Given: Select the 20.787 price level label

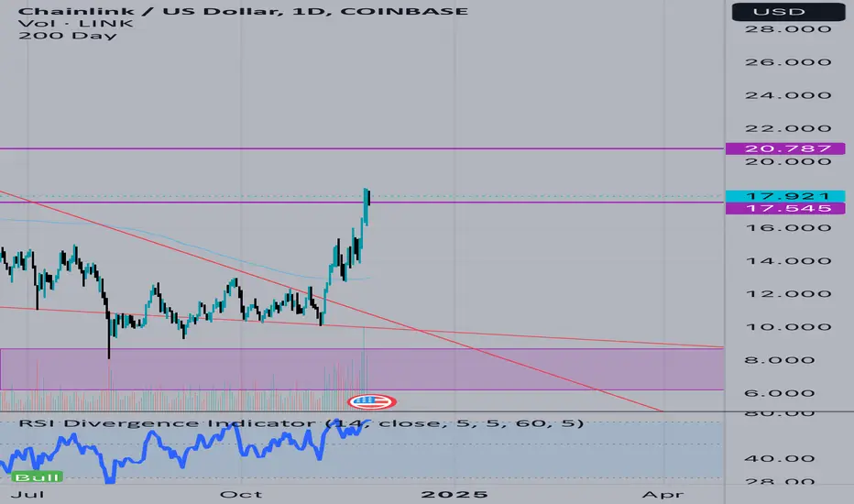Looking at the screenshot, I should (785, 148).
